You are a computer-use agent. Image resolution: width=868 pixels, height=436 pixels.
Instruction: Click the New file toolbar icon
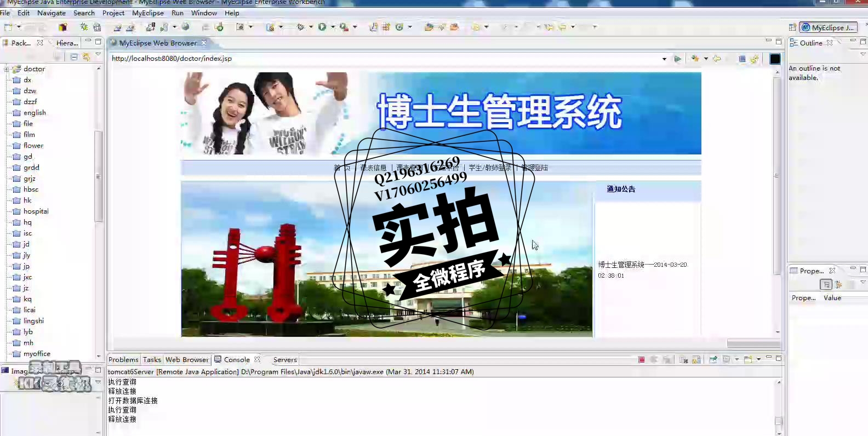(8, 27)
